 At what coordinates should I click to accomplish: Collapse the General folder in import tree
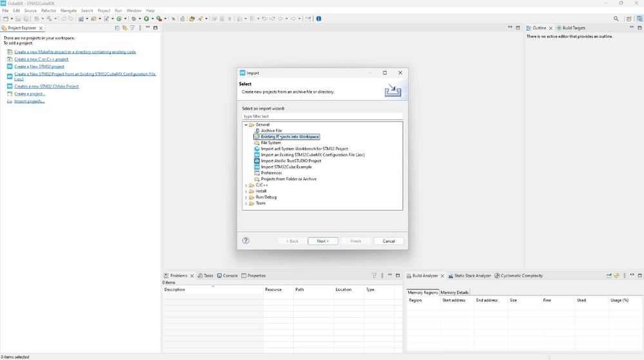(246, 125)
